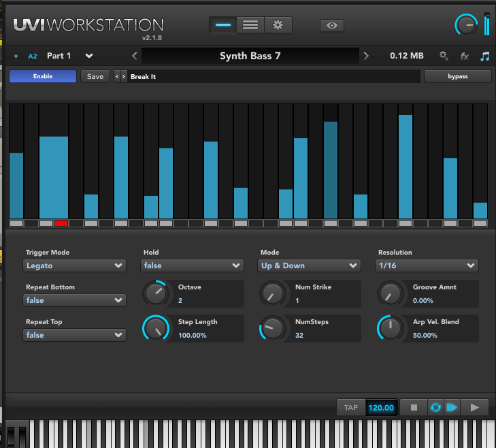Image resolution: width=496 pixels, height=448 pixels.
Task: Open the multi-part list view icon
Action: tap(250, 25)
